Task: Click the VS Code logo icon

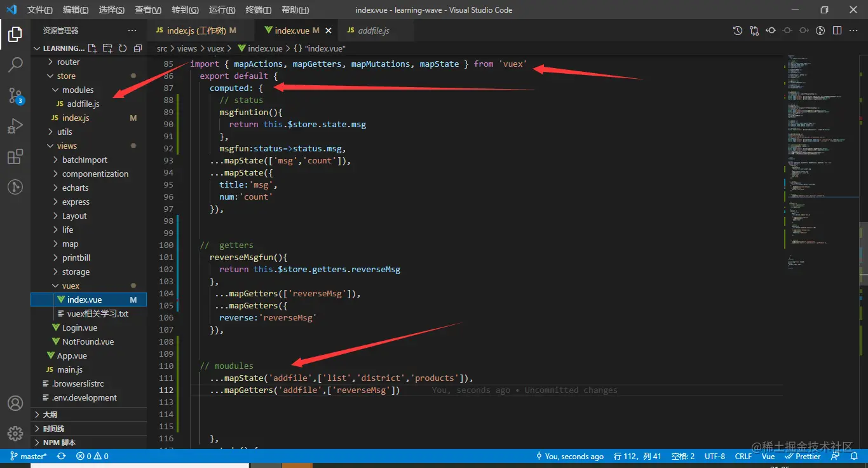Action: click(11, 10)
